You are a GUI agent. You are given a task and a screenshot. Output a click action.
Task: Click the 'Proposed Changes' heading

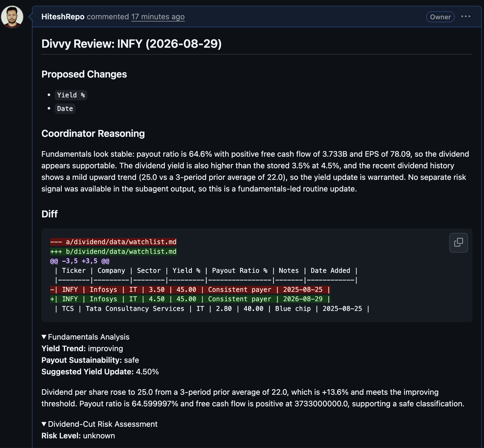[84, 74]
